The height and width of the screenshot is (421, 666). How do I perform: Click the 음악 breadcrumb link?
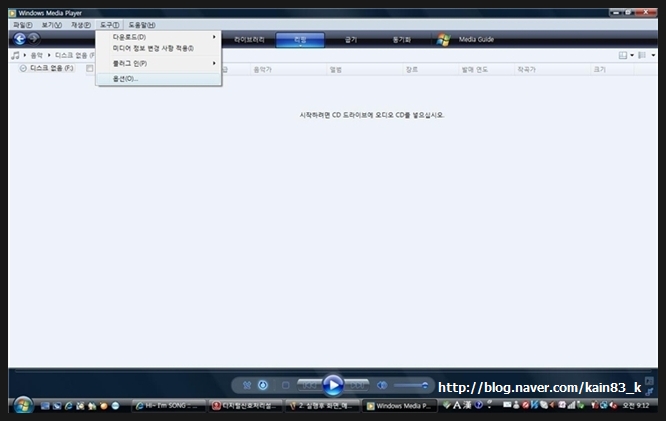pyautogui.click(x=37, y=55)
